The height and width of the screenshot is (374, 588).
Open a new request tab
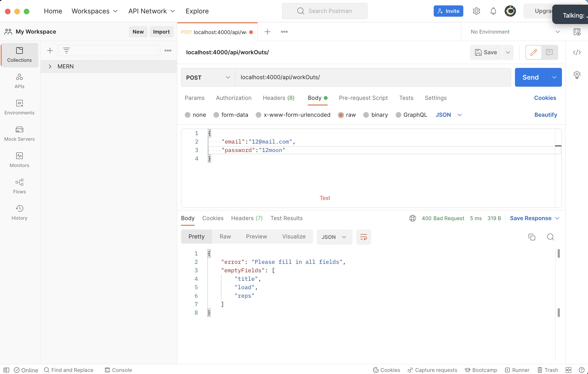[267, 32]
